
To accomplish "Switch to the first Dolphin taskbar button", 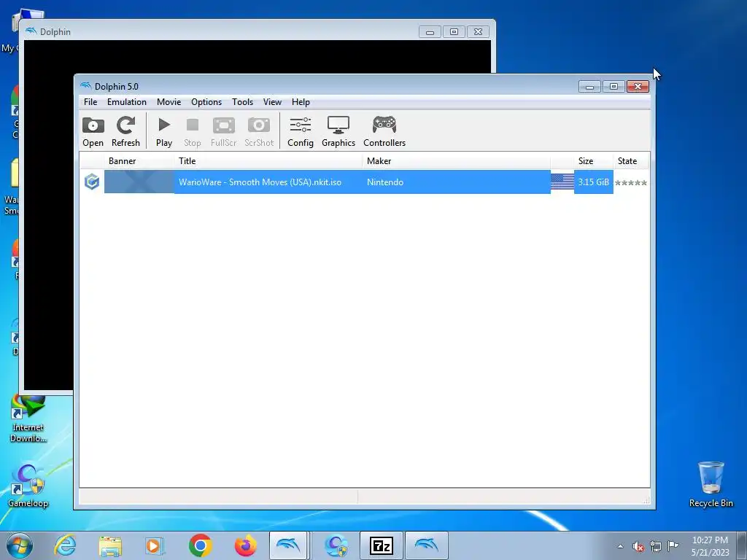I will pos(289,545).
